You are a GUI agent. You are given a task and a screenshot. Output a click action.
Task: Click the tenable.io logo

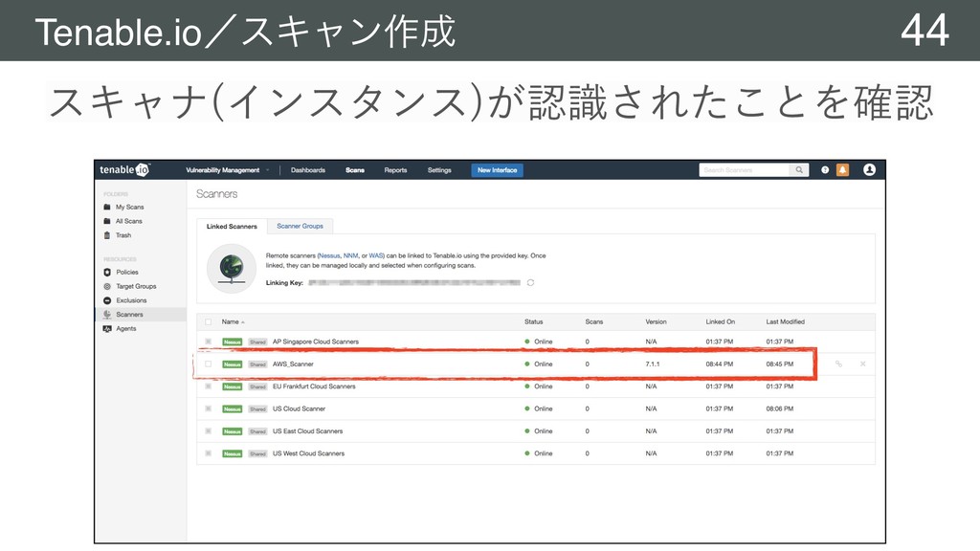coord(124,169)
